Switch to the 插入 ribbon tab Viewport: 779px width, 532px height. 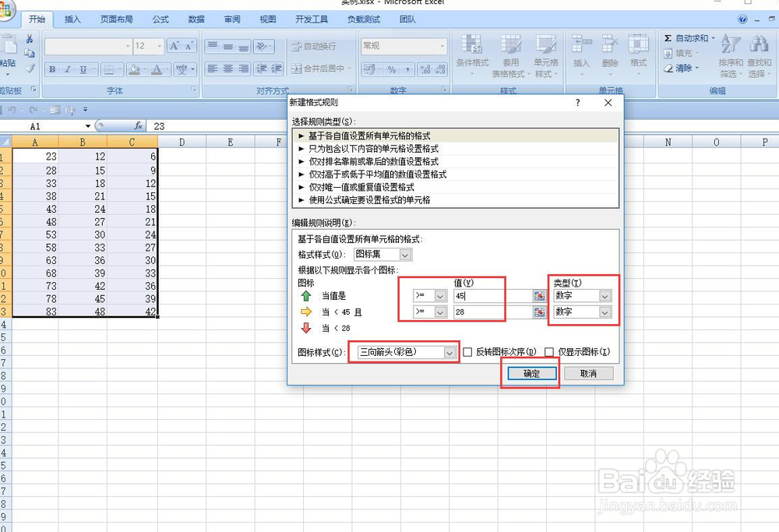click(x=72, y=19)
